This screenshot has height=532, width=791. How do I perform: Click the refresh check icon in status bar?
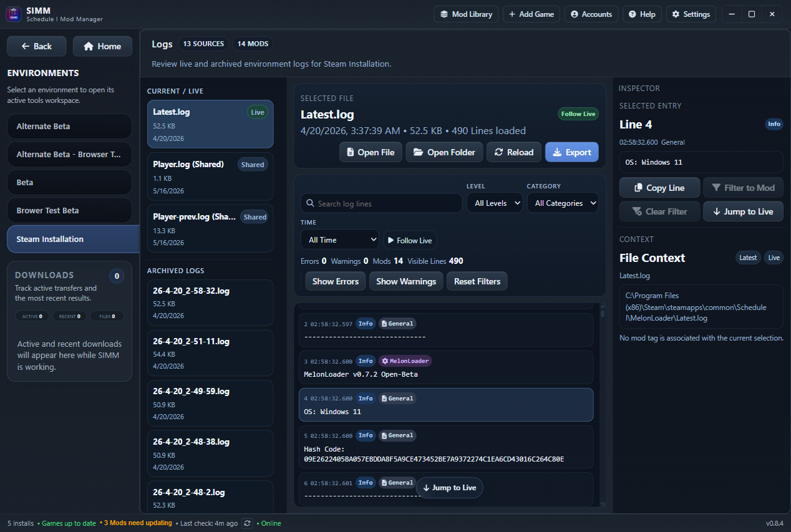(248, 523)
